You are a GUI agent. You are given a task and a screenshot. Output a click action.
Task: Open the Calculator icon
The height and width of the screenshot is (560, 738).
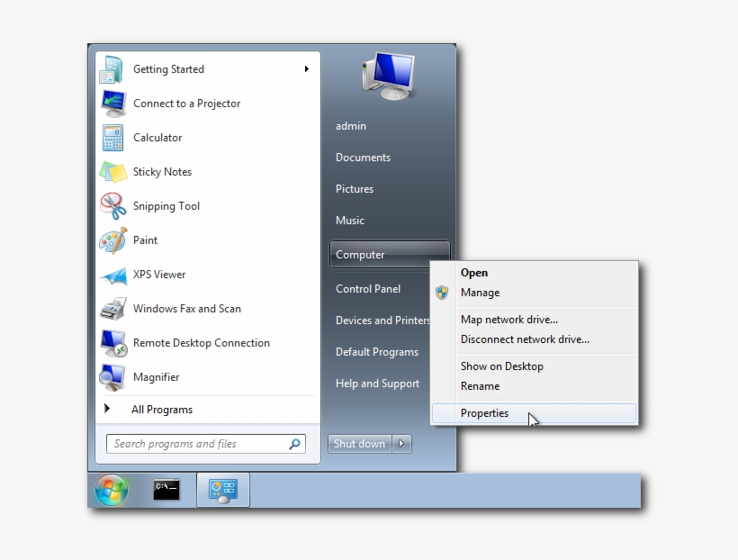click(x=112, y=138)
